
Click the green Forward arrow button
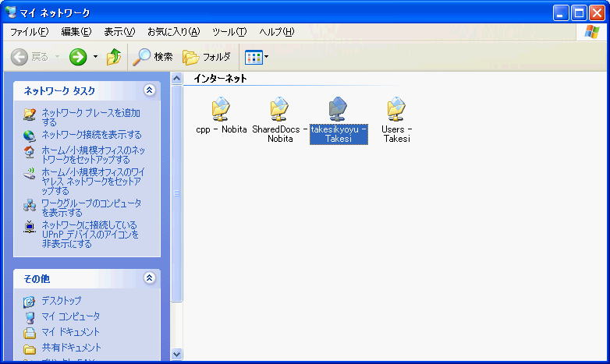tap(78, 57)
